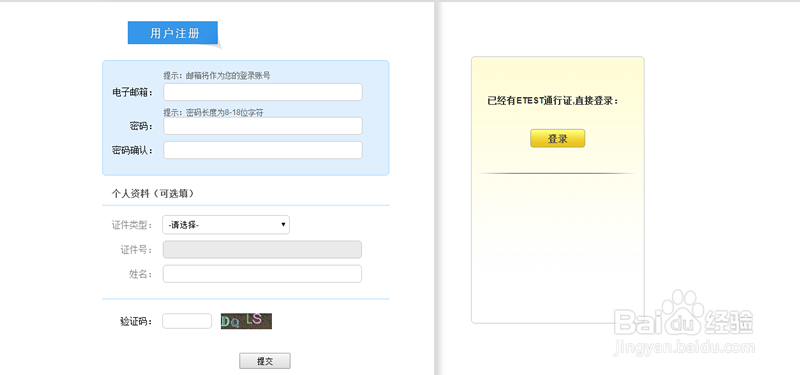Click the 个人资料（可选填）section heading

pyautogui.click(x=153, y=193)
